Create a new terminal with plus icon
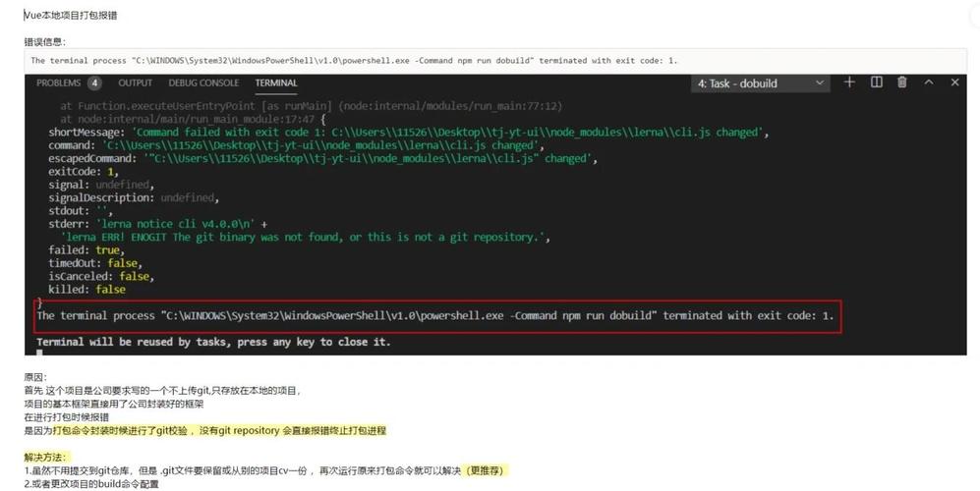 (849, 82)
